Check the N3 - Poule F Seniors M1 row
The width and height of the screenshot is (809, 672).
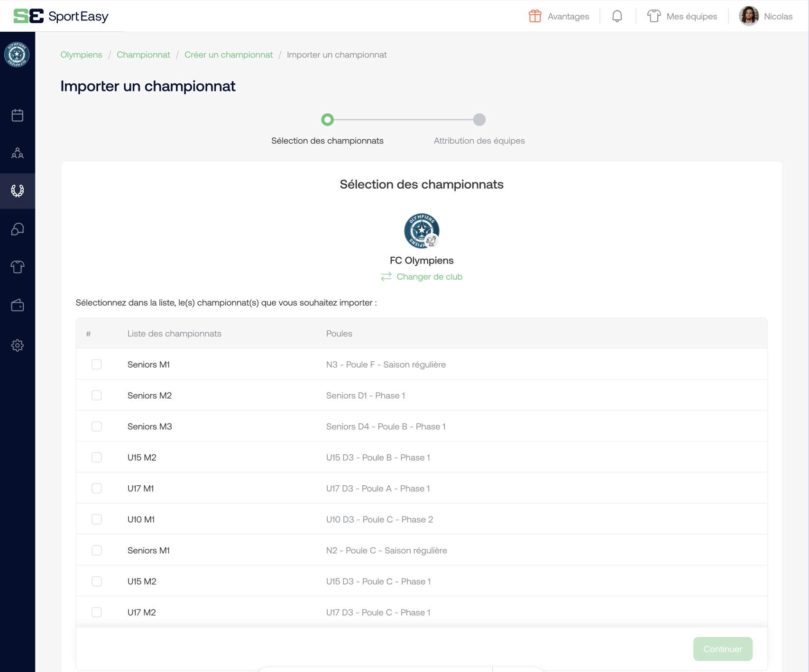97,364
